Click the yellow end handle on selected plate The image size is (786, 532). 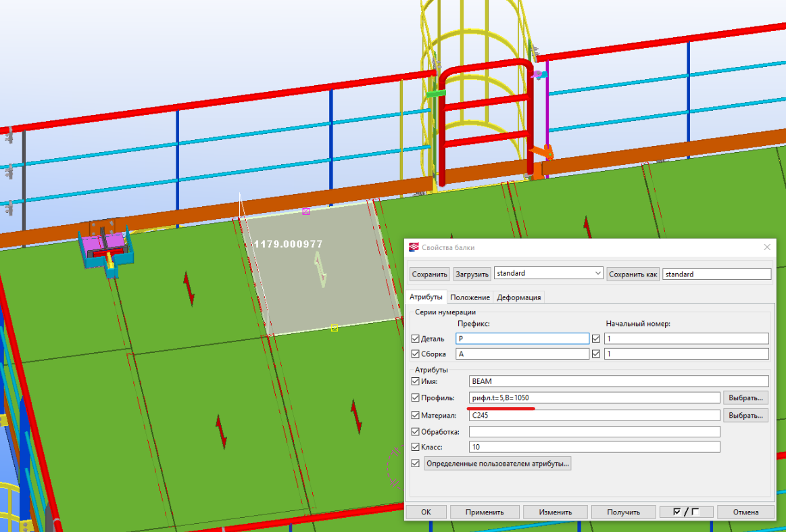(334, 328)
